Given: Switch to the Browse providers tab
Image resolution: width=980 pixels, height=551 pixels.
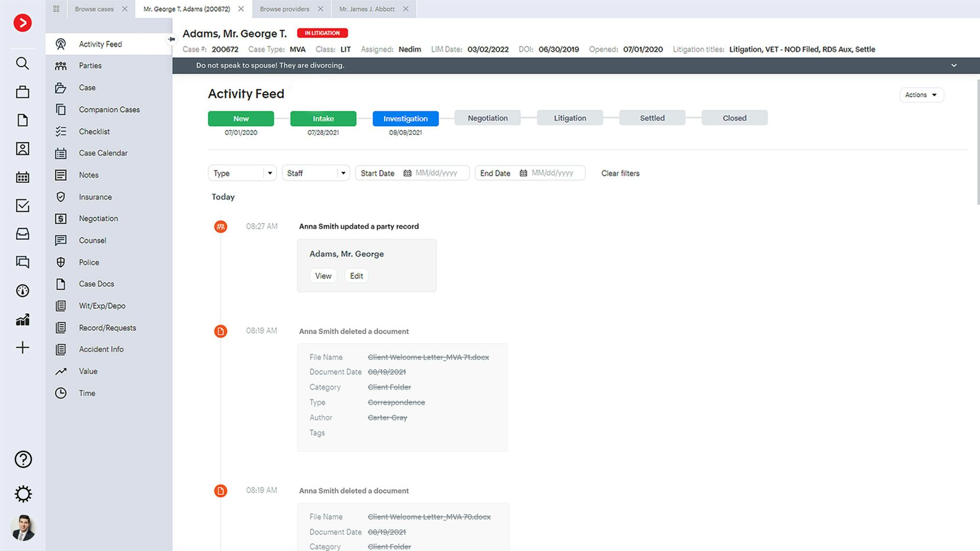Looking at the screenshot, I should click(284, 9).
